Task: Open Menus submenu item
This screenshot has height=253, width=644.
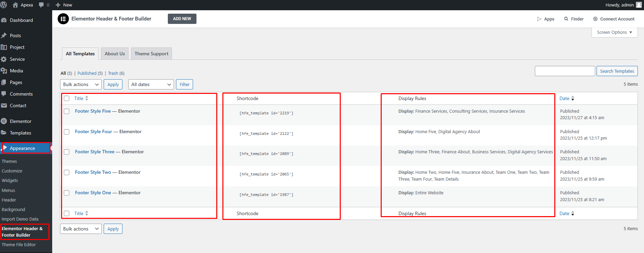Action: click(9, 190)
